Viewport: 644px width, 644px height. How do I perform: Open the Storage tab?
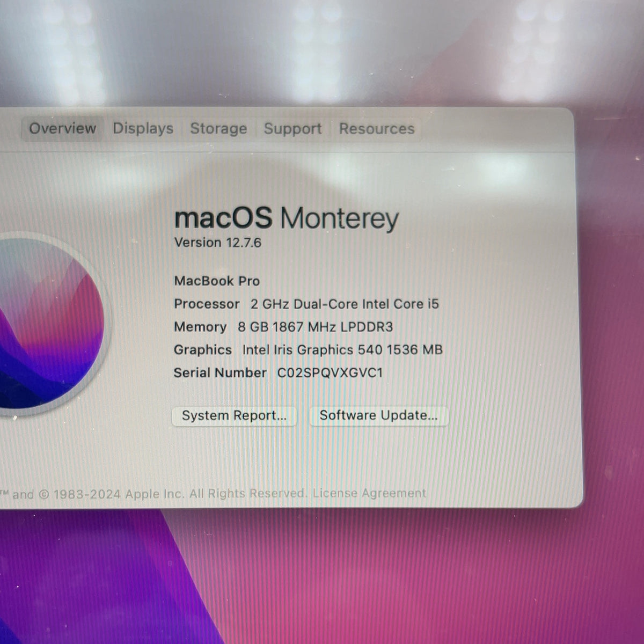pyautogui.click(x=218, y=129)
